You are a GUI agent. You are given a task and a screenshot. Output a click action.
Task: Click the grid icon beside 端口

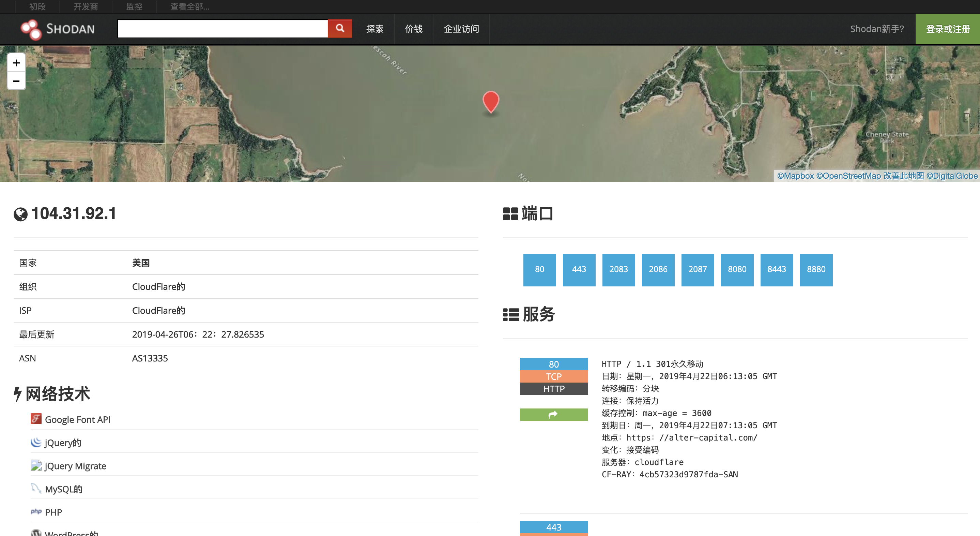510,214
